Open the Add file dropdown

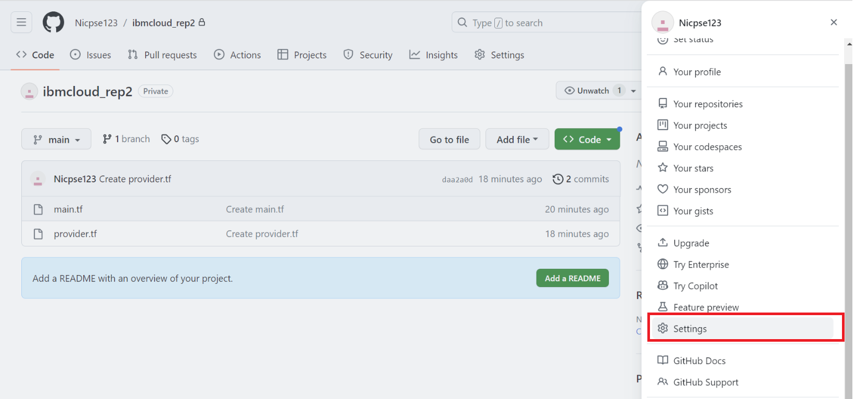coord(517,139)
